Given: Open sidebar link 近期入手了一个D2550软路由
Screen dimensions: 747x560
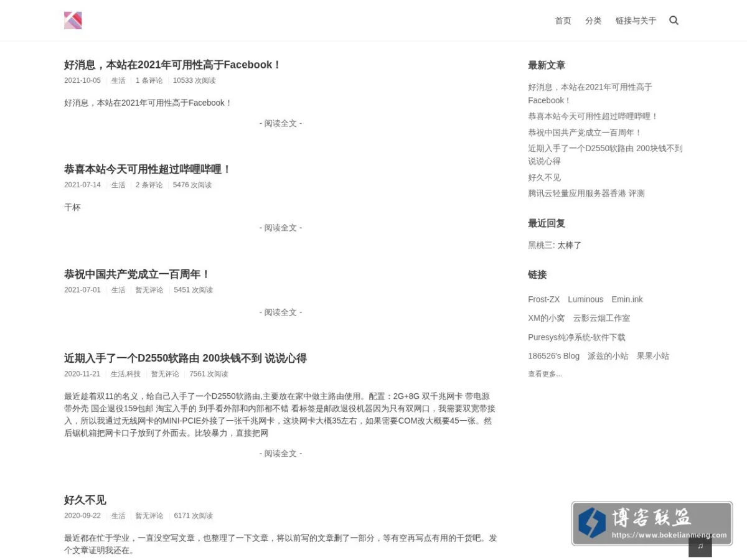Looking at the screenshot, I should pyautogui.click(x=605, y=155).
